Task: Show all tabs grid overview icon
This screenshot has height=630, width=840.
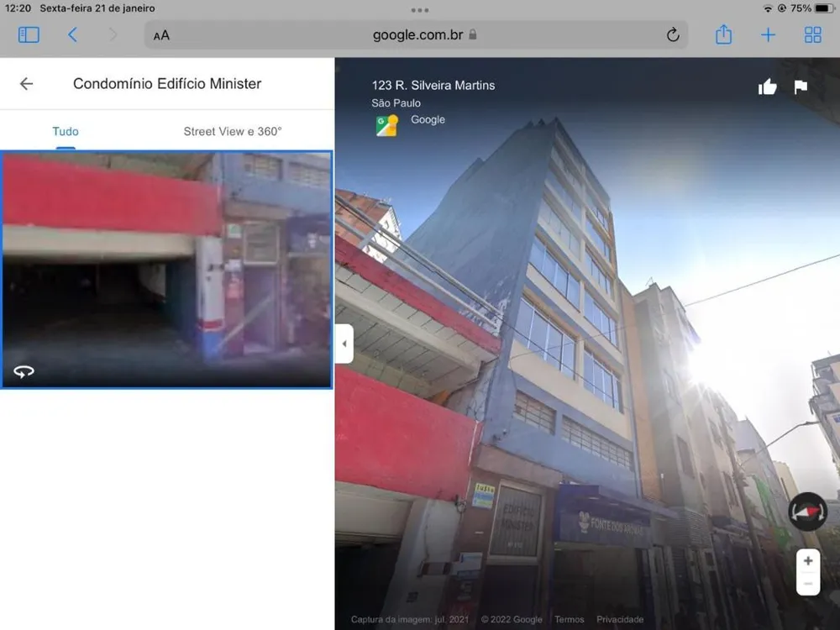Action: (812, 34)
